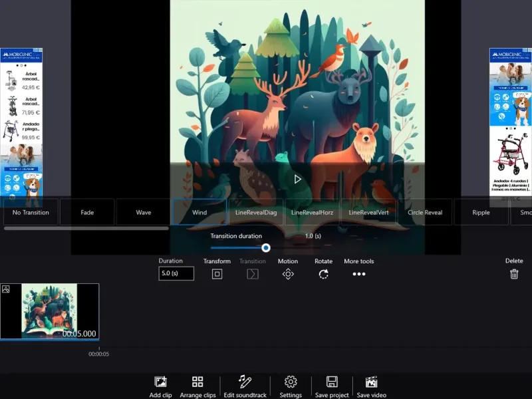Screen dimensions: 532x399
Task: Choose the Circle Reveal transition
Action: [x=425, y=212]
